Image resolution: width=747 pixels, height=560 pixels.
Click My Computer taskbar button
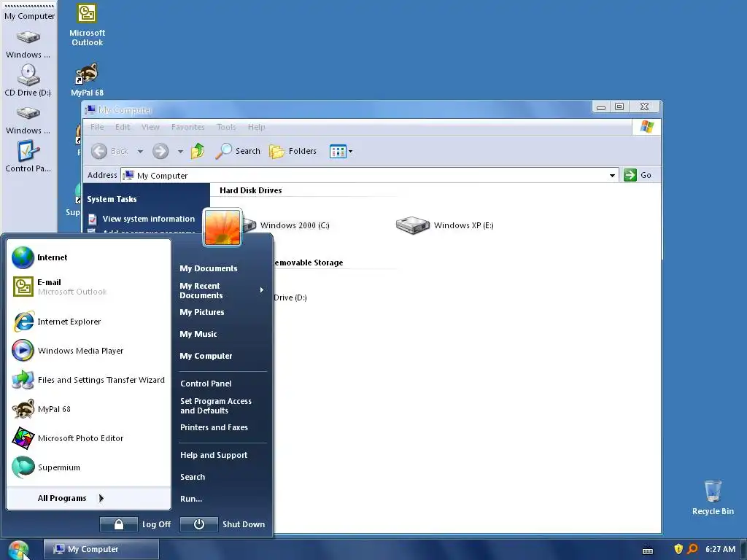point(101,550)
